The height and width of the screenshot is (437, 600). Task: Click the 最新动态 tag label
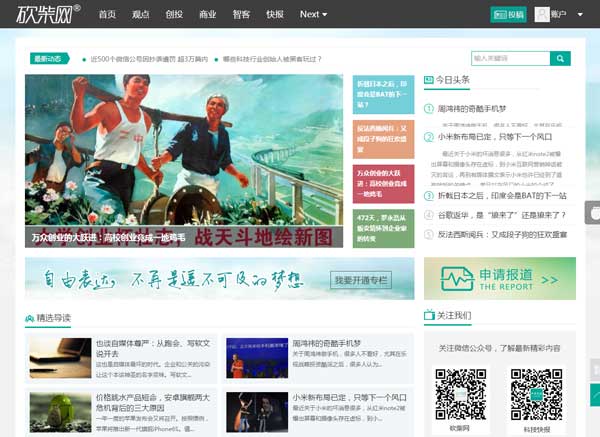(x=50, y=59)
